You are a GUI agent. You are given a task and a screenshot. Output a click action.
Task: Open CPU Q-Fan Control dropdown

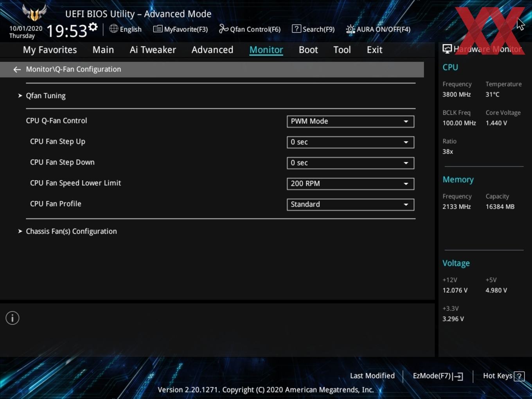pos(350,121)
